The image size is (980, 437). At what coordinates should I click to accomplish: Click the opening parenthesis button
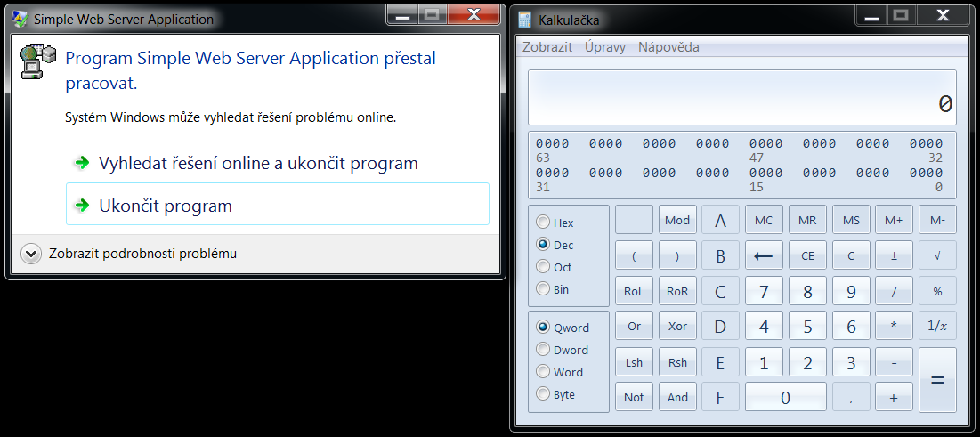click(x=634, y=255)
